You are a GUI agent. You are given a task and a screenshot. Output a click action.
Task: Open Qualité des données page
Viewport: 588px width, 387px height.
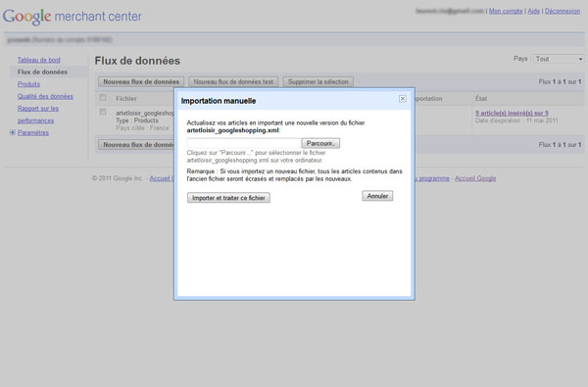point(45,96)
